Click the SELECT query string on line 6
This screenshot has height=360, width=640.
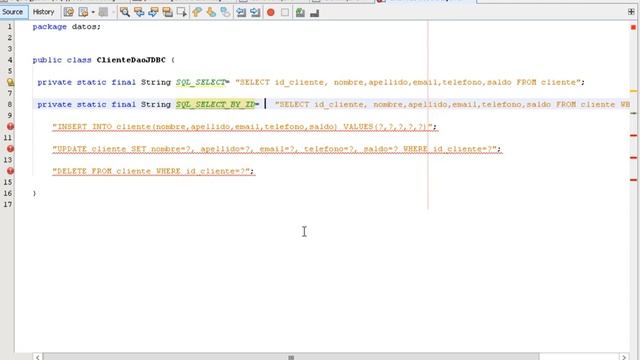(x=407, y=82)
